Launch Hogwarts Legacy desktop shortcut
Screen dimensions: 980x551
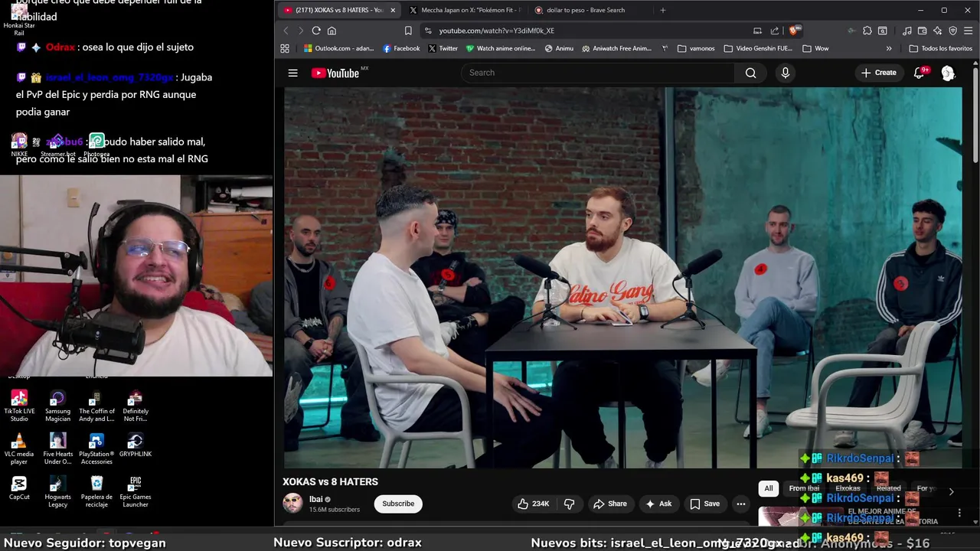57,492
